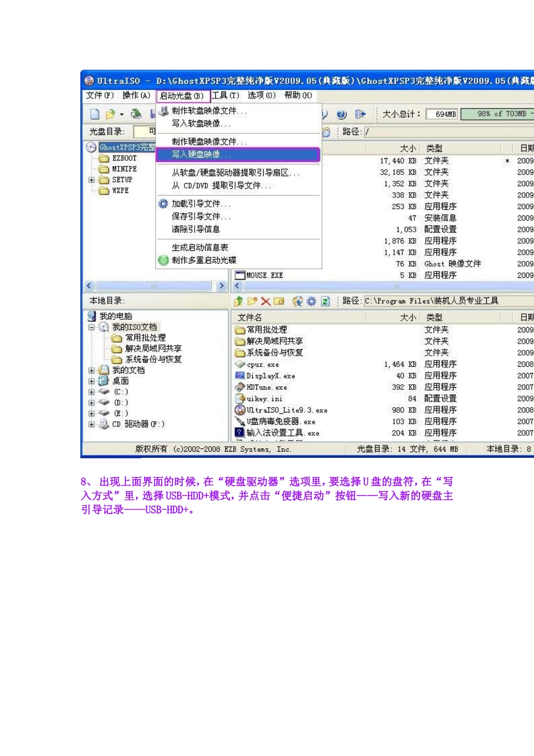Collapse the 我的ISO文档 tree node

tap(92, 327)
